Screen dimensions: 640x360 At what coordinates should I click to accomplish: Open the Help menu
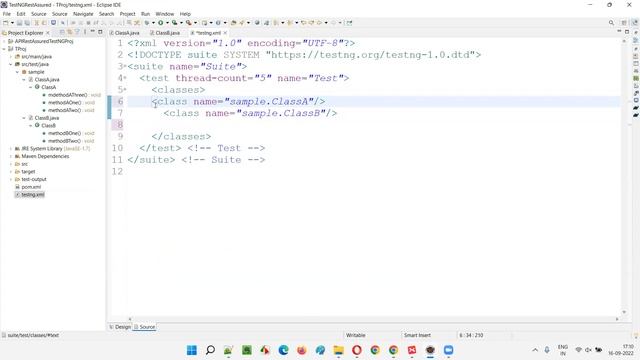click(x=185, y=14)
